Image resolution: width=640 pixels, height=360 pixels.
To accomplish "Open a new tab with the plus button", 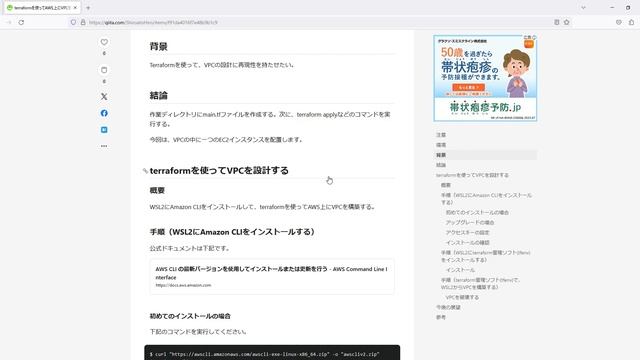I will (88, 8).
